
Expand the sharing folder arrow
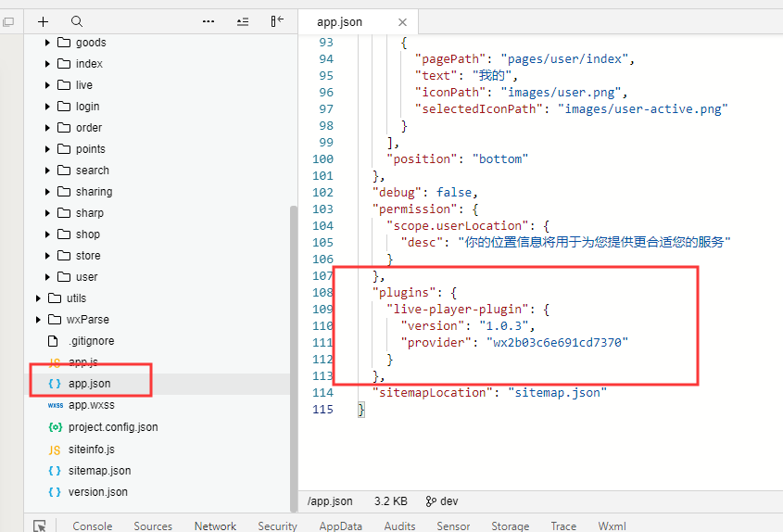coord(48,192)
